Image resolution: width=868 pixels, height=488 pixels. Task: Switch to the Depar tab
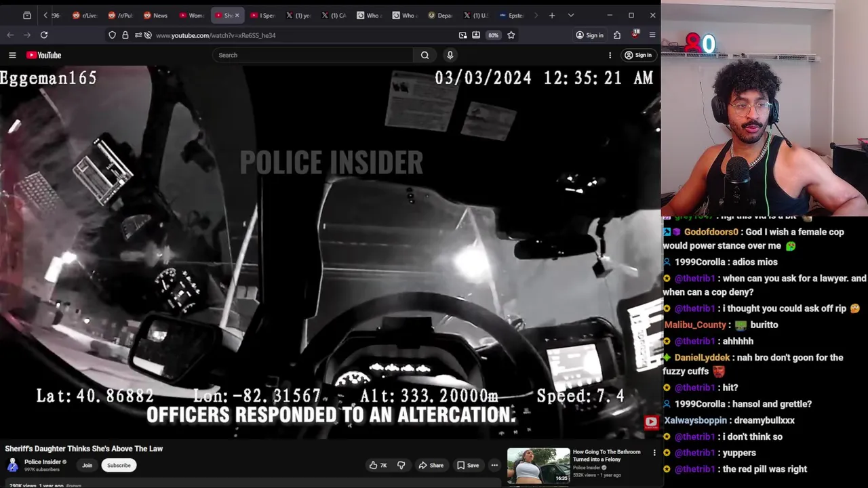(440, 15)
